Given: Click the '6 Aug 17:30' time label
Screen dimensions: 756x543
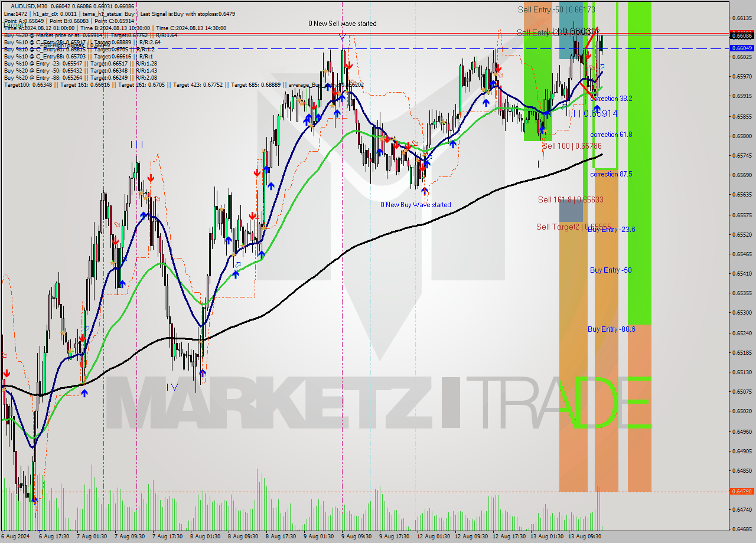Looking at the screenshot, I should (x=54, y=537).
